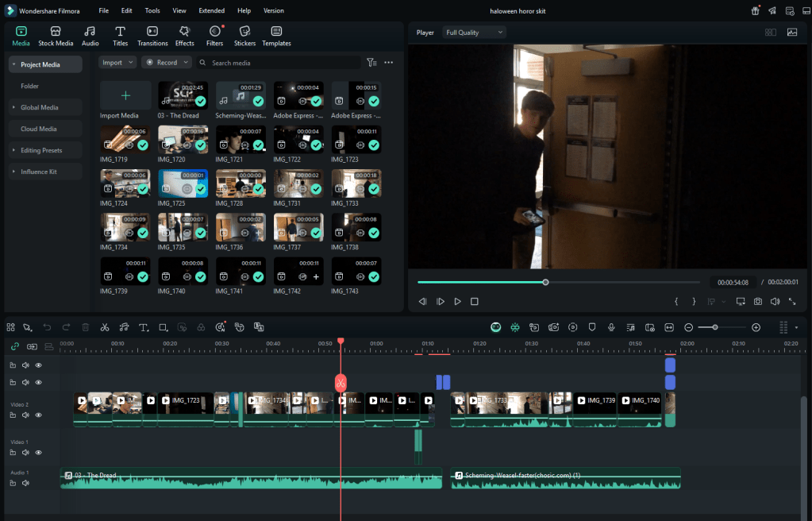Click the timeline zoom slider handle

[x=715, y=327]
